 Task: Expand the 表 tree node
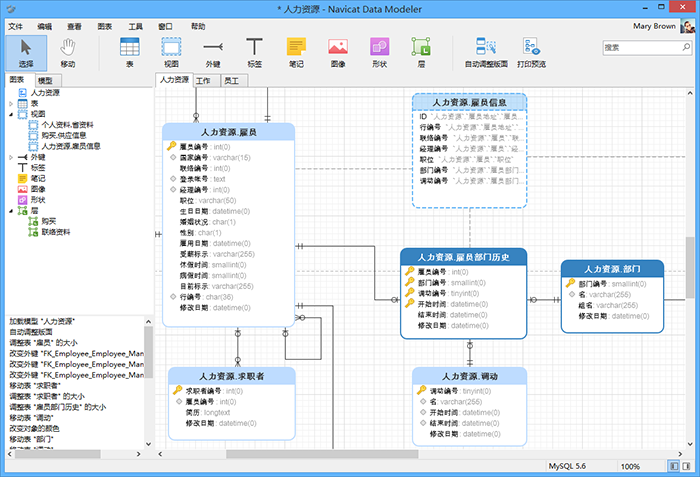pyautogui.click(x=11, y=104)
